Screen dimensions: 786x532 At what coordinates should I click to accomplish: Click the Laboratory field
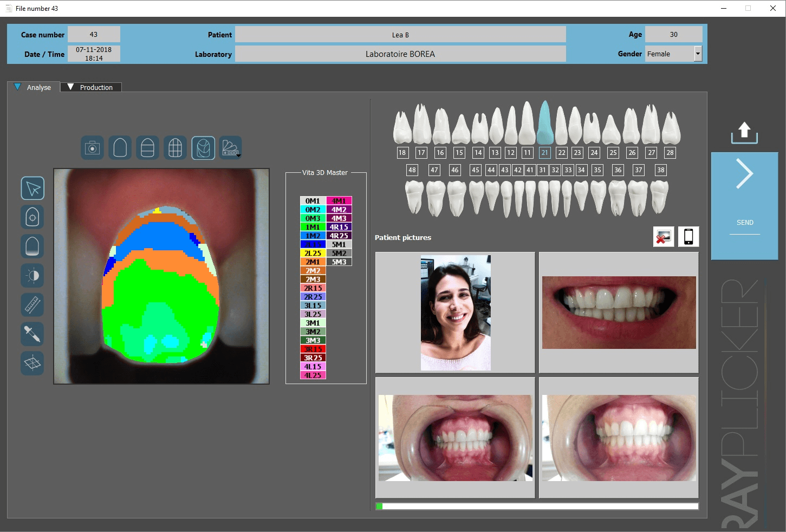tap(400, 54)
